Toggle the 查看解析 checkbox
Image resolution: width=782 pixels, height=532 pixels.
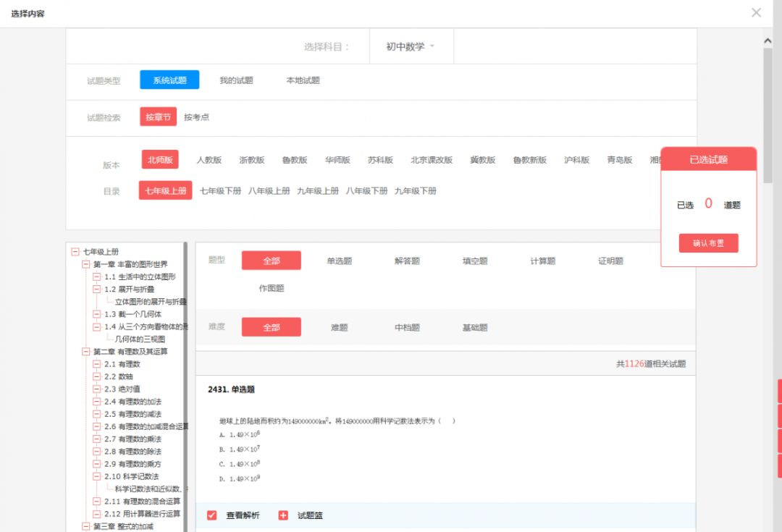[211, 516]
